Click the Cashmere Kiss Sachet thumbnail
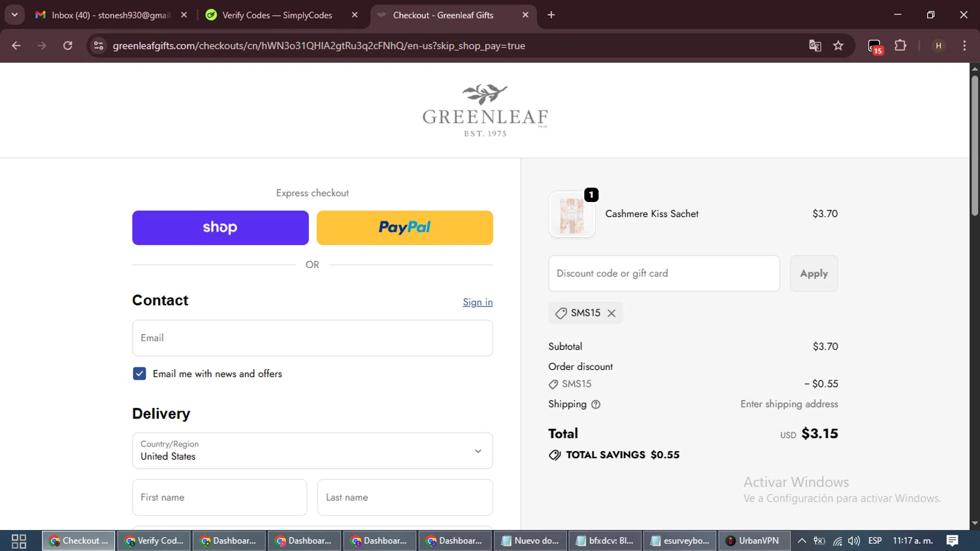 click(572, 214)
